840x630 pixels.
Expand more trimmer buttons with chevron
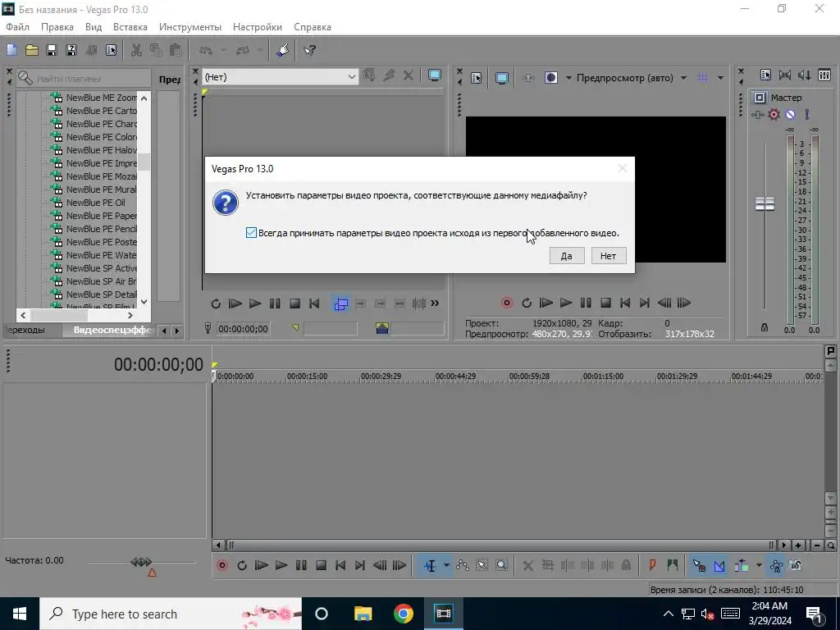(435, 304)
